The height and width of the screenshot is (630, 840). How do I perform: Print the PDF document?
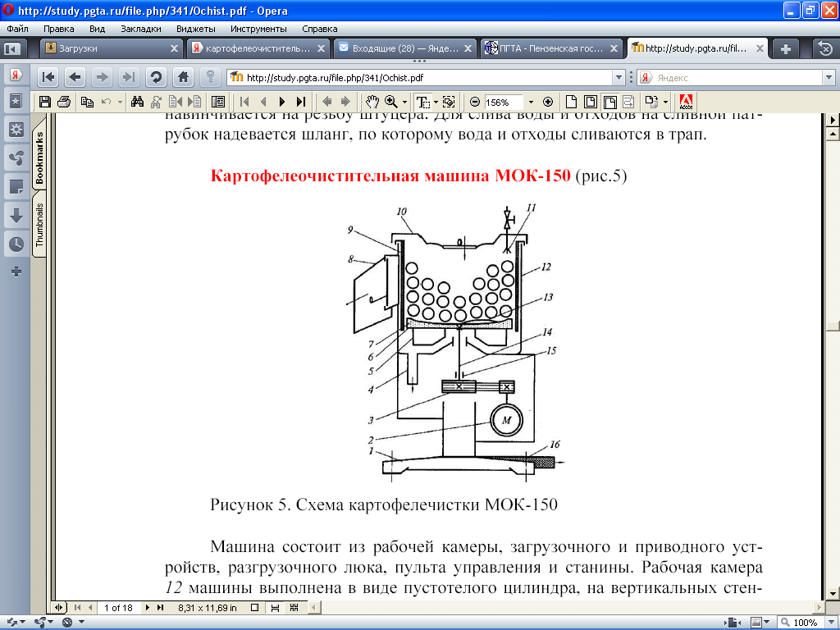point(64,102)
